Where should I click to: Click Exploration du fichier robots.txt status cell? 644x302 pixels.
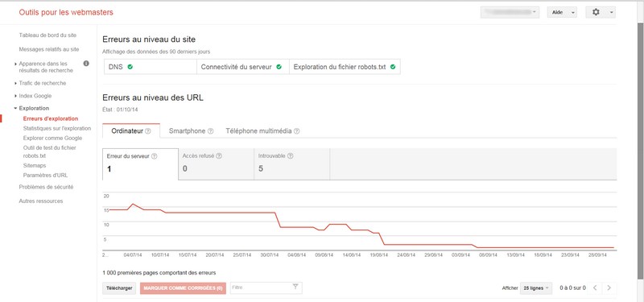tap(345, 67)
